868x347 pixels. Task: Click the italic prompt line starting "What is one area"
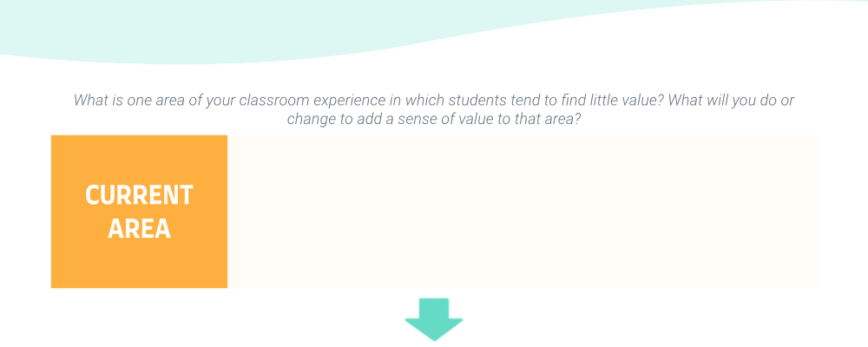(x=434, y=101)
